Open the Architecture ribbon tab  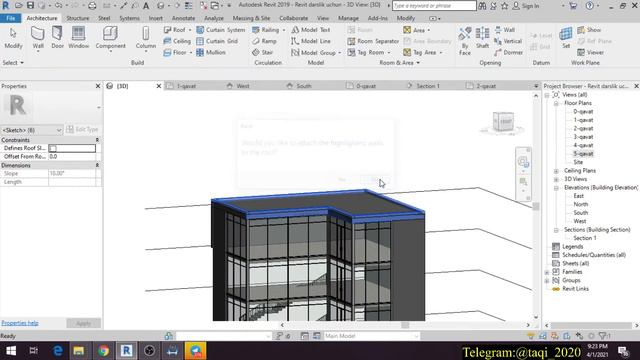pyautogui.click(x=42, y=18)
